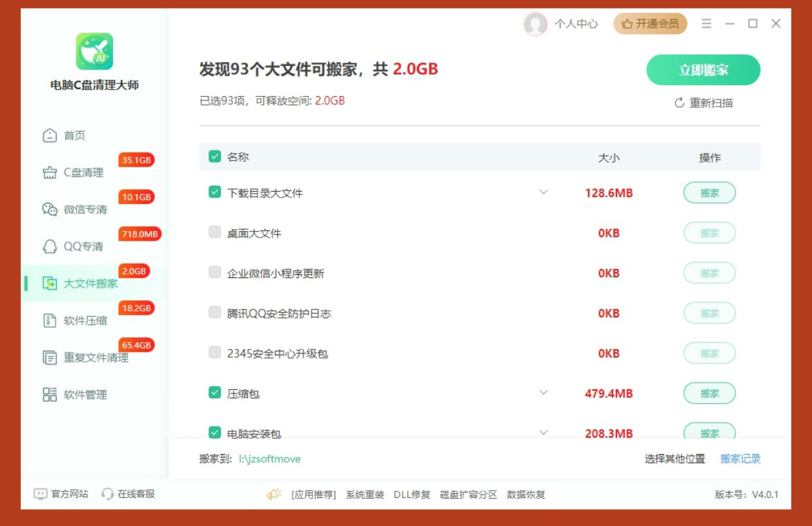Uncheck the 下载目录大文件 checkbox
Screen dimensions: 812x526
click(214, 192)
